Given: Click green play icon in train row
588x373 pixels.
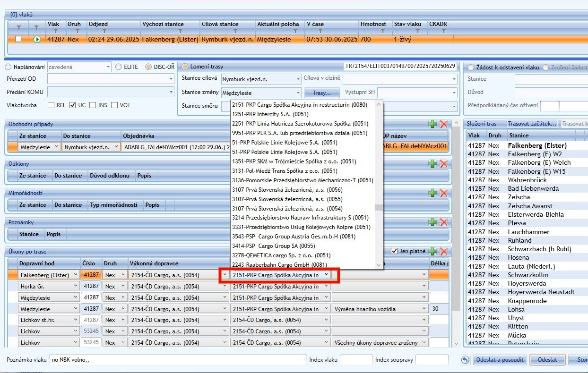Looking at the screenshot, I should pyautogui.click(x=37, y=39).
